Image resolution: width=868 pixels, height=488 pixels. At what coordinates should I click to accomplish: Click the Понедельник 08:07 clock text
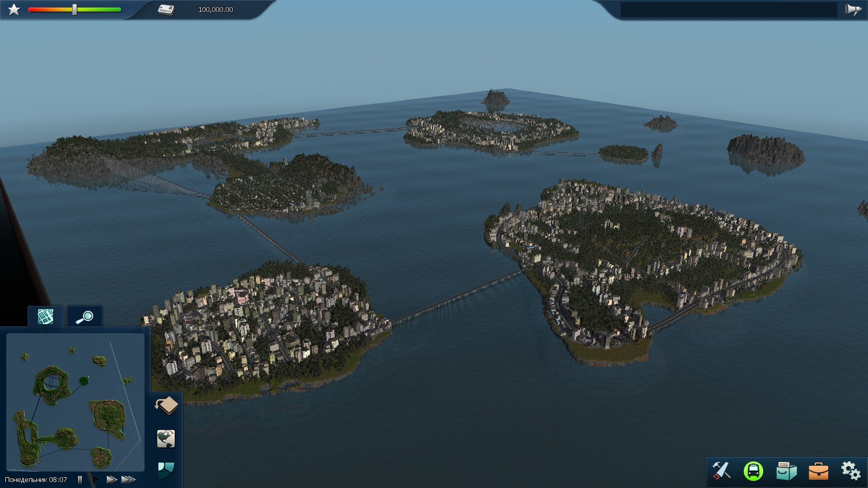pos(36,480)
